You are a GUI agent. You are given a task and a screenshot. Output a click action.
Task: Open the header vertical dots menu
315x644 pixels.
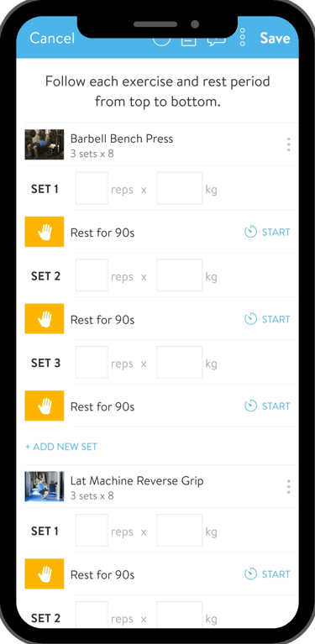242,38
